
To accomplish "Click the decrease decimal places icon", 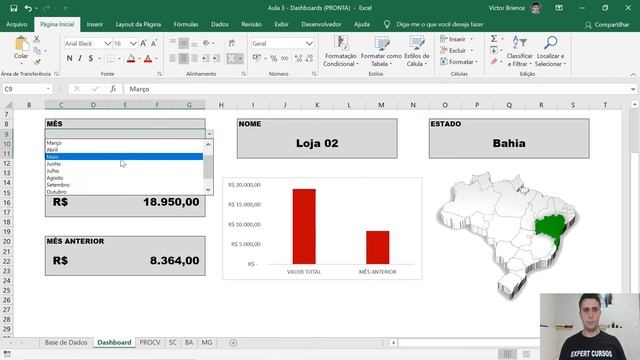I will 309,58.
